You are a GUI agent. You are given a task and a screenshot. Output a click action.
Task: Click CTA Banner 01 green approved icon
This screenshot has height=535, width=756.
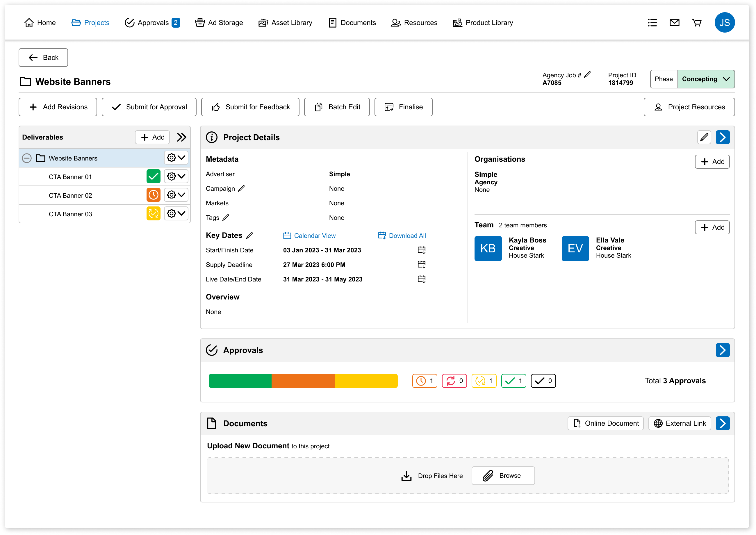pos(153,176)
